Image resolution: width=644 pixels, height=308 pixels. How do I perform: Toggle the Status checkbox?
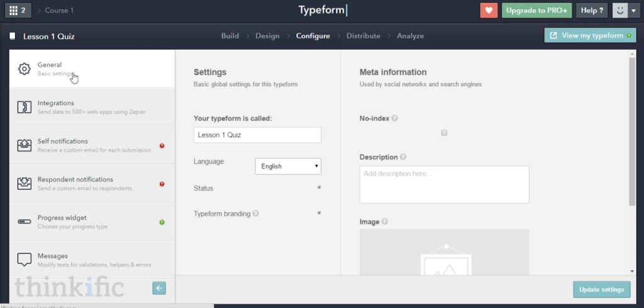pos(319,187)
